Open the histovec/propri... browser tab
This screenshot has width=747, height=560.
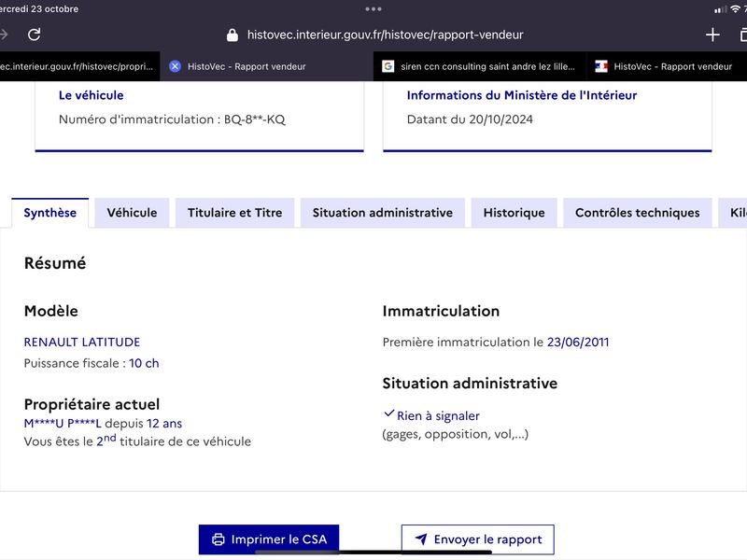[x=79, y=66]
